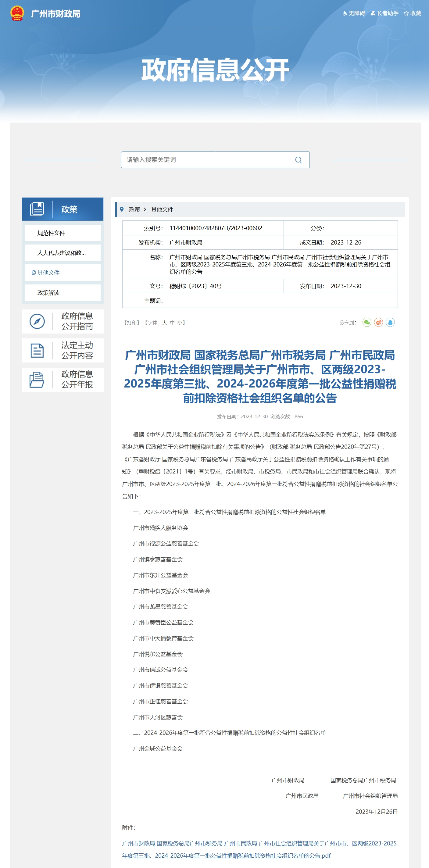Click the document icon for 法定主动公开内容
The height and width of the screenshot is (868, 429).
coord(37,350)
